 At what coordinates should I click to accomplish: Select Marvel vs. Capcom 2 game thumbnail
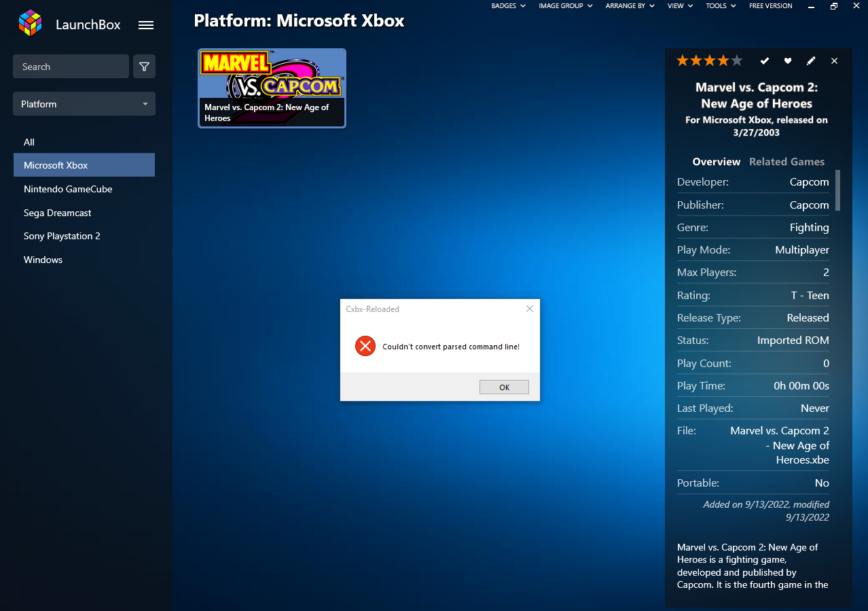click(272, 88)
